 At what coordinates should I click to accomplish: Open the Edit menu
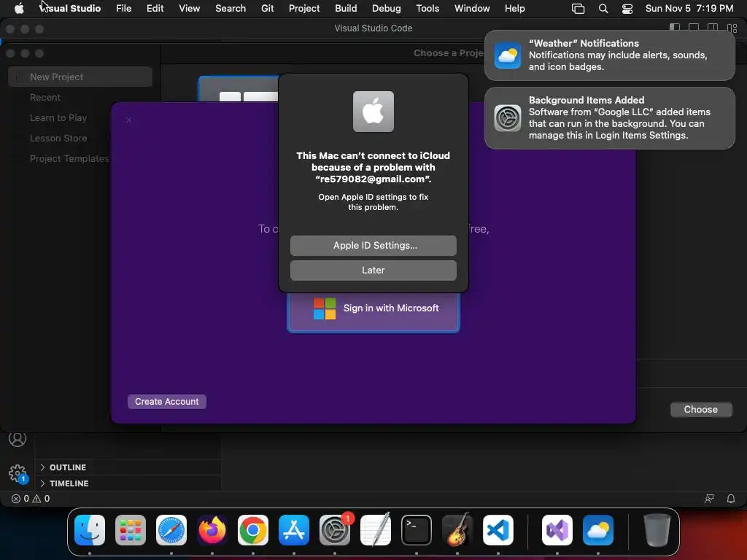[x=155, y=9]
